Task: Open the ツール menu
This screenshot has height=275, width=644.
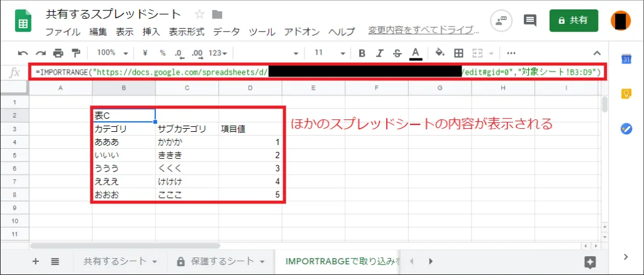Action: [262, 31]
